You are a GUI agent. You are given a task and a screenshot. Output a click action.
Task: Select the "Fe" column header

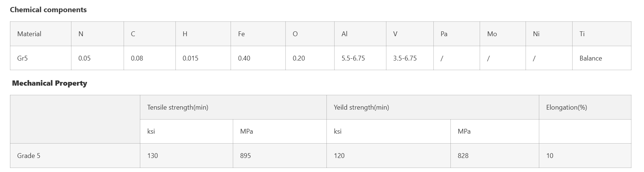click(241, 34)
